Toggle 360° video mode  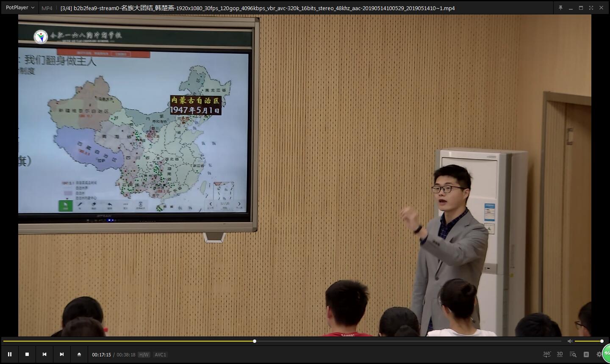(547, 354)
